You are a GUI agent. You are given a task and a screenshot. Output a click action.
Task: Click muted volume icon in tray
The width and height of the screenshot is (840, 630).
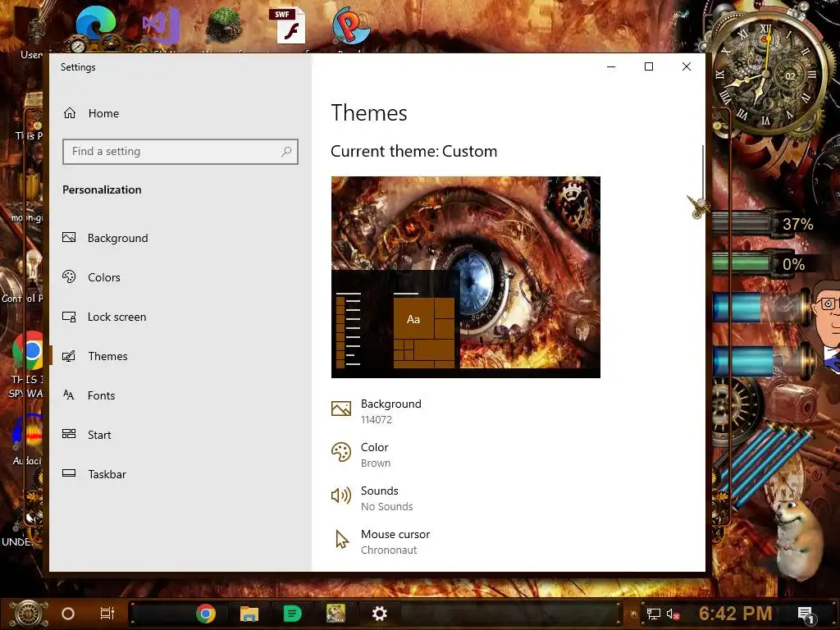pos(673,614)
